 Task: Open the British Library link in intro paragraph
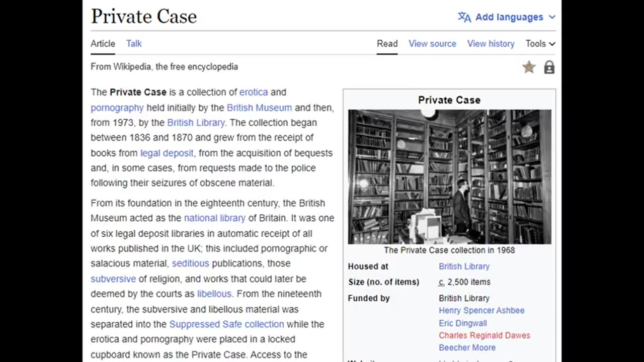(196, 123)
